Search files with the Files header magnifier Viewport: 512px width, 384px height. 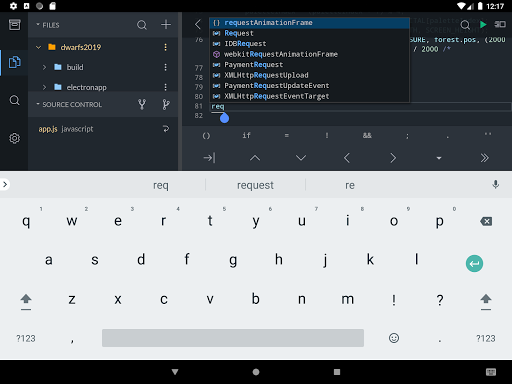click(142, 25)
